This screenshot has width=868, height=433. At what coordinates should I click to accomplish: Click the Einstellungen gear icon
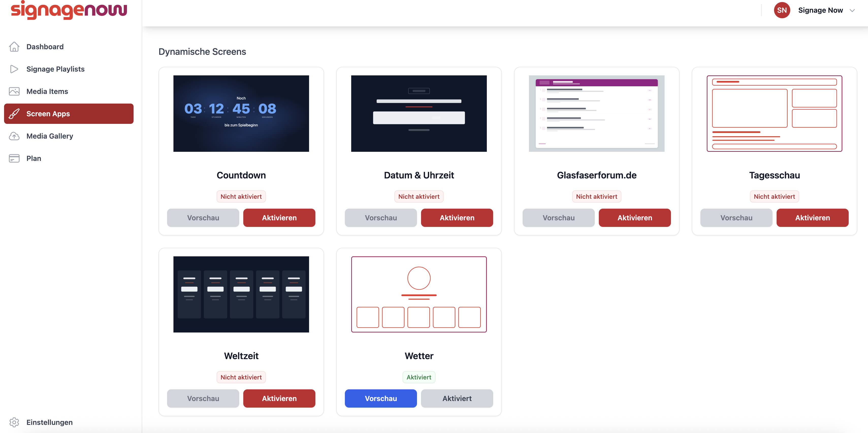14,422
